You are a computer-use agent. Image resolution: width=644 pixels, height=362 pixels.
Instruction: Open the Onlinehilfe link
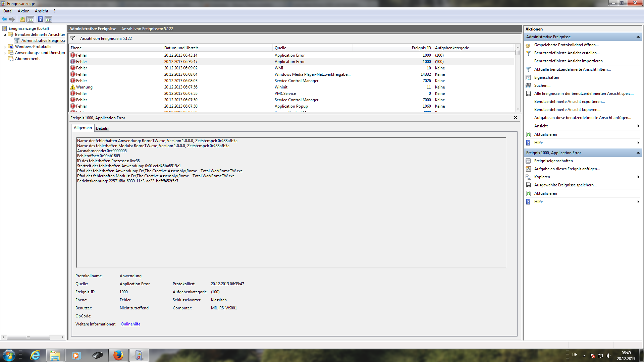[x=130, y=324]
